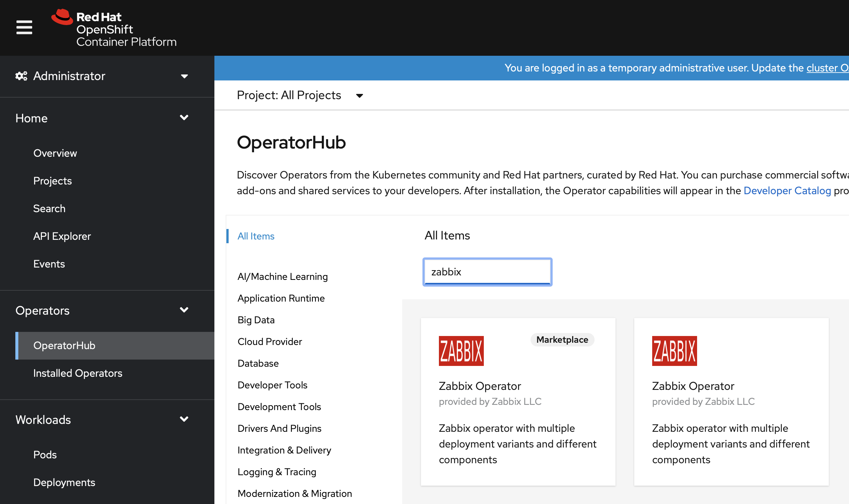Select the All Items category filter

click(x=256, y=236)
